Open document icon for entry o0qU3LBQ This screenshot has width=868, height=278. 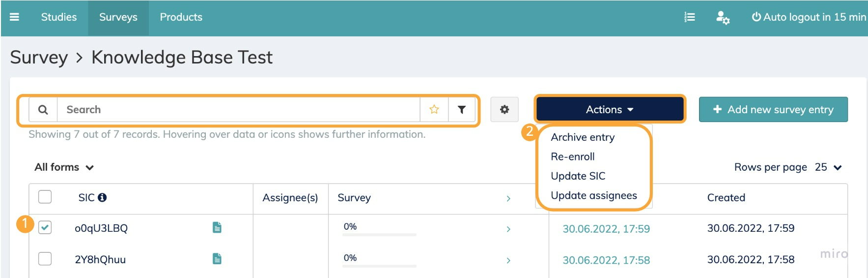217,227
